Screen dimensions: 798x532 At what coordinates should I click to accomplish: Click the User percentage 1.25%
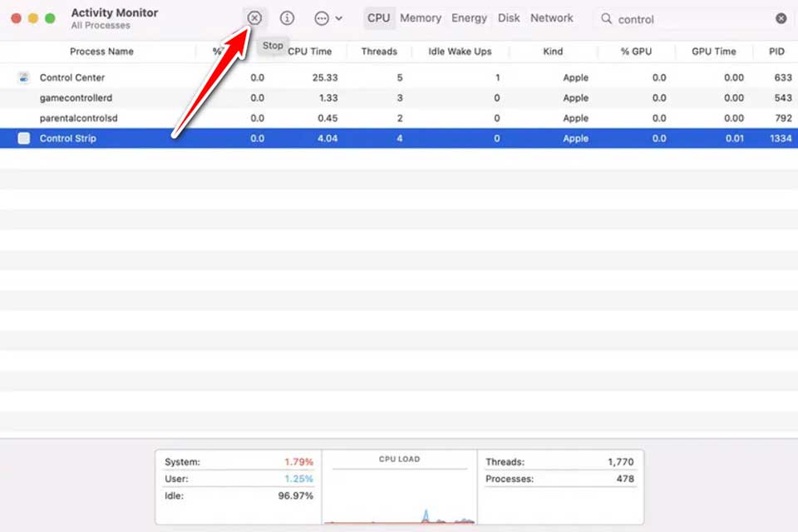coord(298,479)
